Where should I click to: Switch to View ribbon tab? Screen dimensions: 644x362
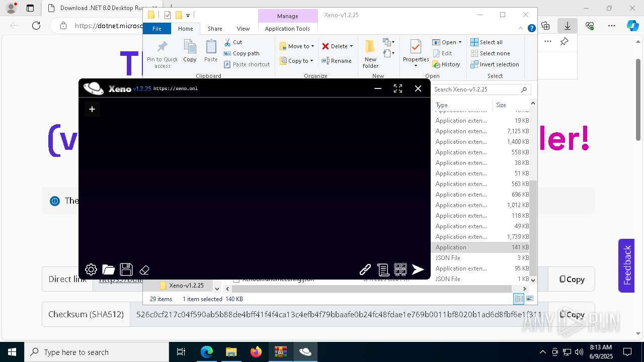point(243,29)
